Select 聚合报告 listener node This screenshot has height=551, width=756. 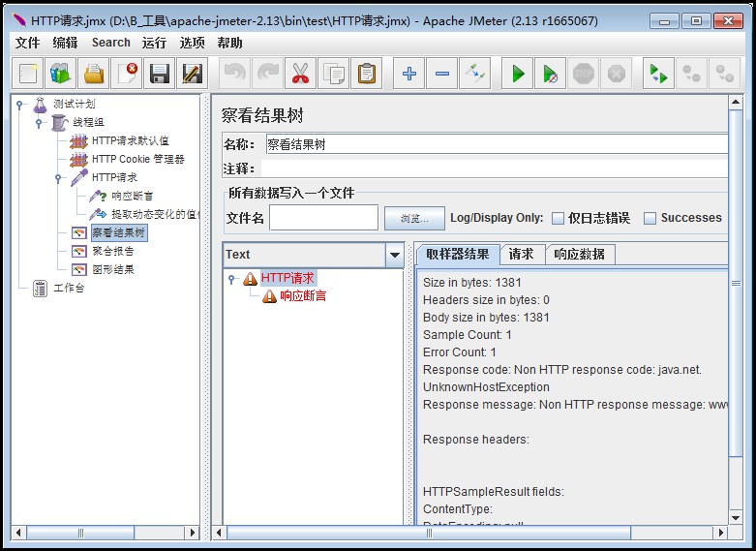point(113,251)
